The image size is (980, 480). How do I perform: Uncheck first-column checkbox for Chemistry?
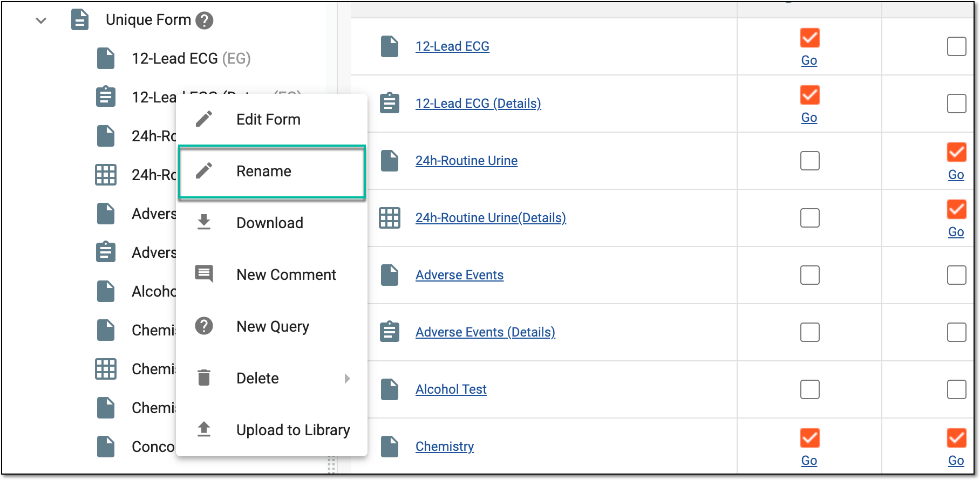(809, 438)
